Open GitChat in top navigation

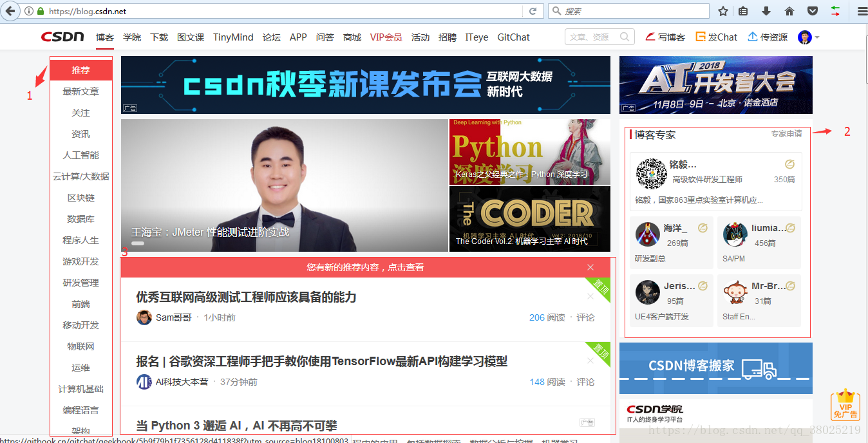pos(514,37)
